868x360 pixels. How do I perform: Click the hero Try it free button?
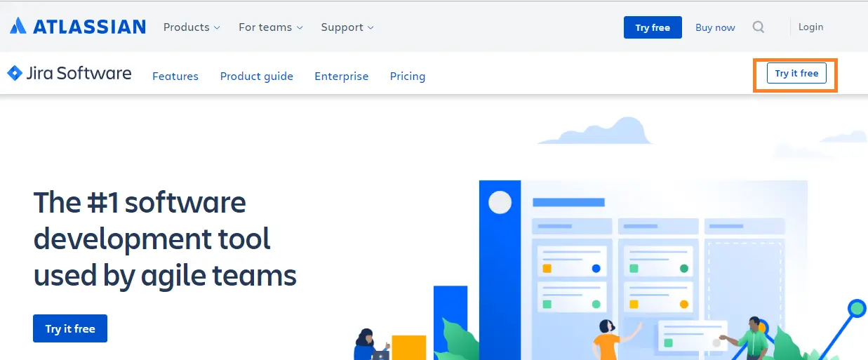(70, 328)
